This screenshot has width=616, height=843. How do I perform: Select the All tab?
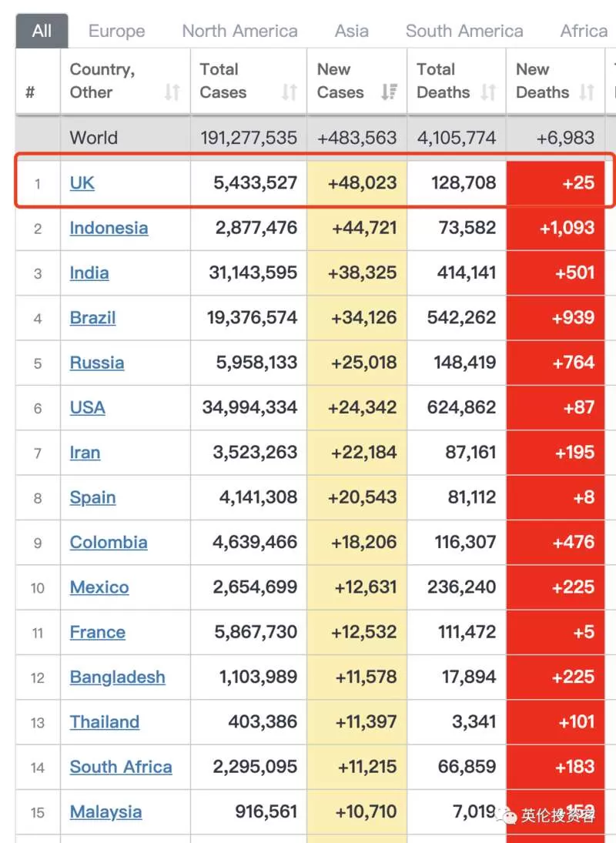42,31
